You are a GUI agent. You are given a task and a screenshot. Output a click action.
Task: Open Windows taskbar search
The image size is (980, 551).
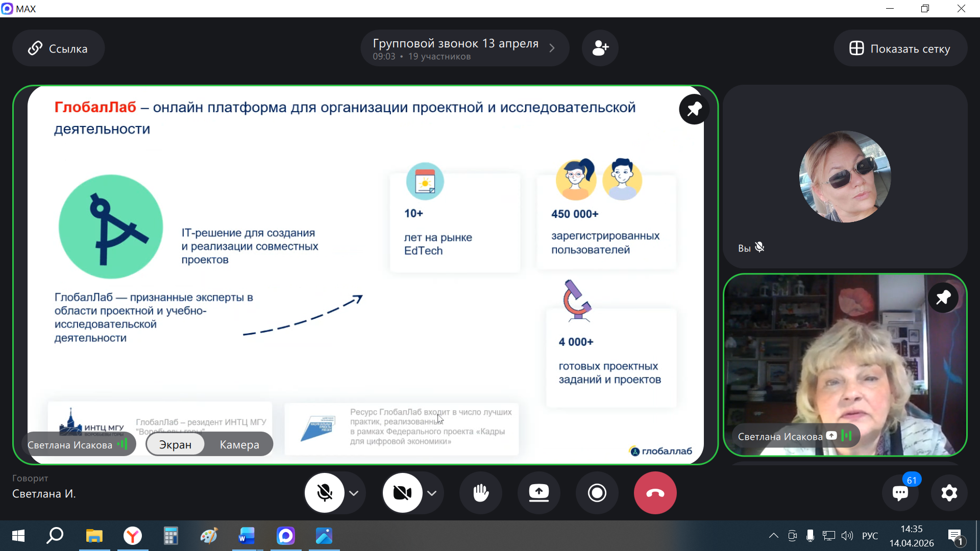click(x=55, y=536)
